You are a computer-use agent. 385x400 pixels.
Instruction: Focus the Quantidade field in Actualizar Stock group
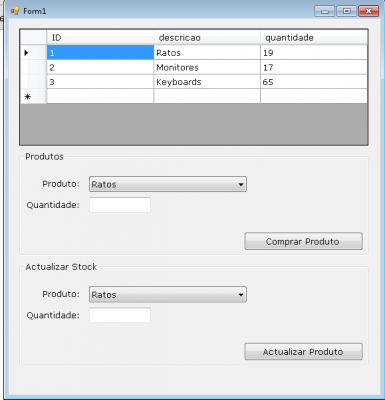click(120, 315)
